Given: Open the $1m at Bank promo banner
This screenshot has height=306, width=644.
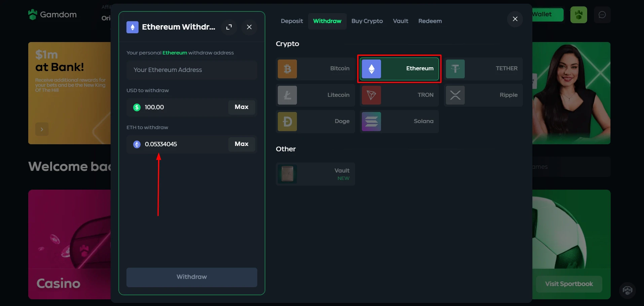Looking at the screenshot, I should coord(70,93).
